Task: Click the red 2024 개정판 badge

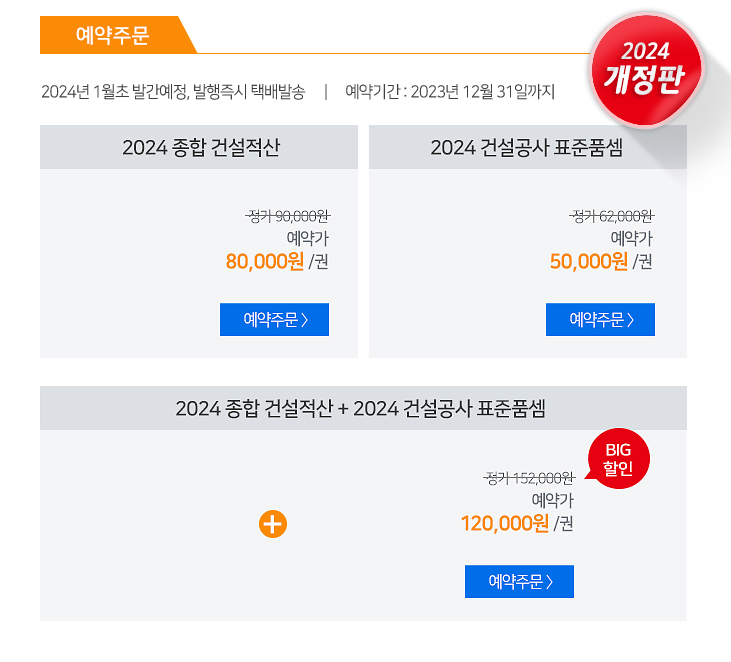Action: tap(647, 70)
